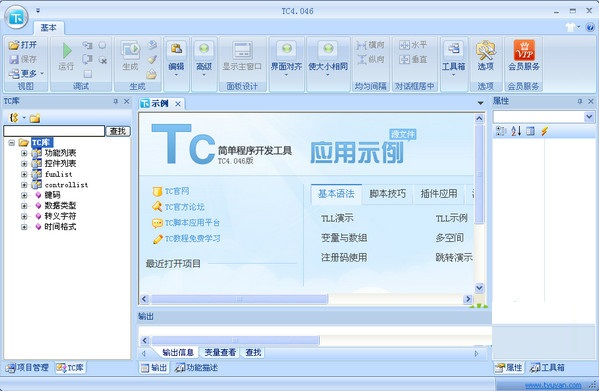
Task: Click the TC application logo button
Action: [x=16, y=17]
